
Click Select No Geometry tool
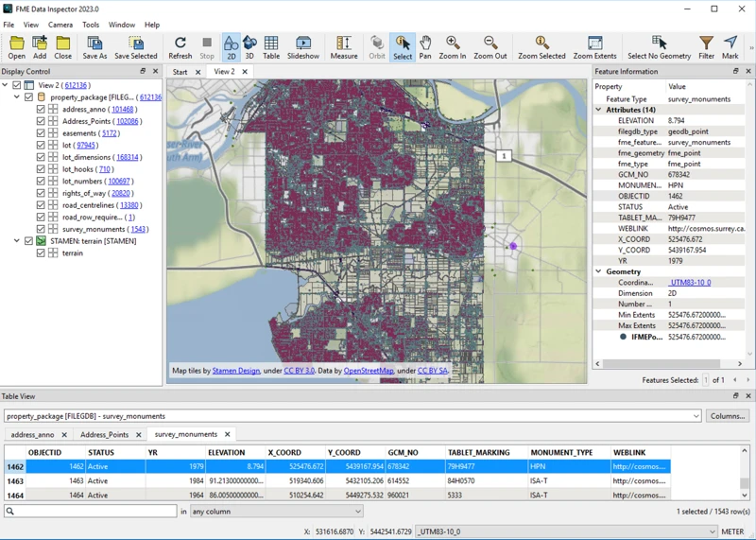coord(659,47)
